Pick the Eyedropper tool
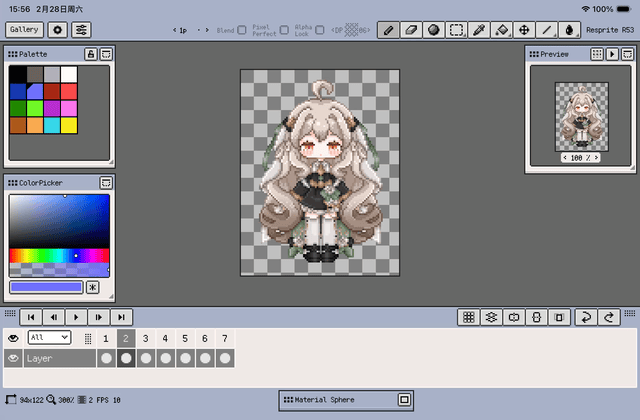Image resolution: width=640 pixels, height=420 pixels. click(479, 30)
